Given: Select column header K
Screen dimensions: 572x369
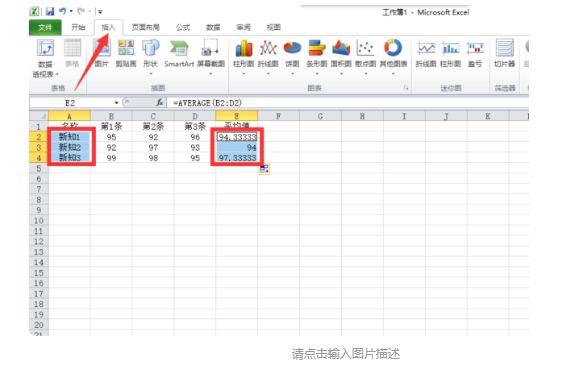Looking at the screenshot, I should click(488, 116).
